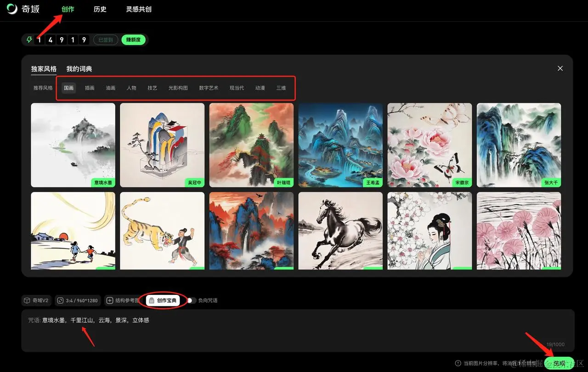Pick the 吴冠中 style thumbnail
This screenshot has height=372, width=588.
tap(162, 145)
